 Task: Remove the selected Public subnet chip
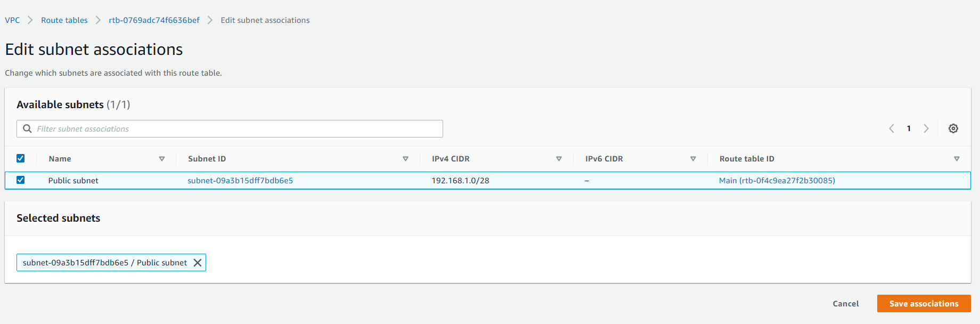(197, 263)
